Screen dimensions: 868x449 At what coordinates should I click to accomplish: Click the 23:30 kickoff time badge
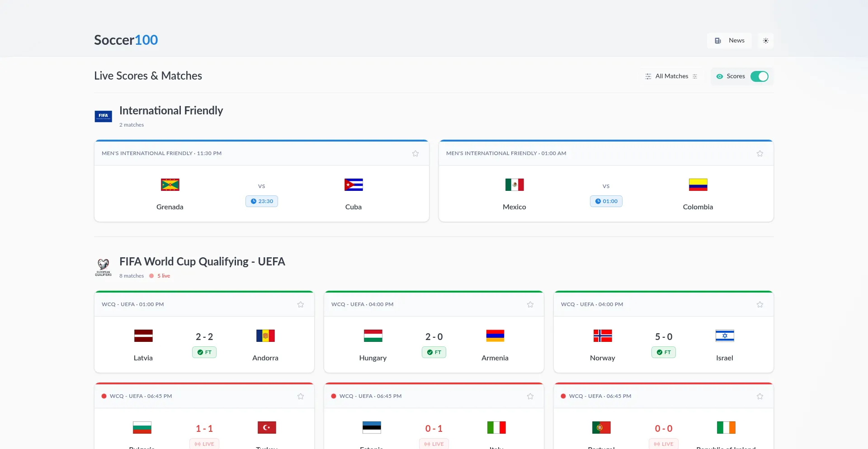(x=262, y=201)
